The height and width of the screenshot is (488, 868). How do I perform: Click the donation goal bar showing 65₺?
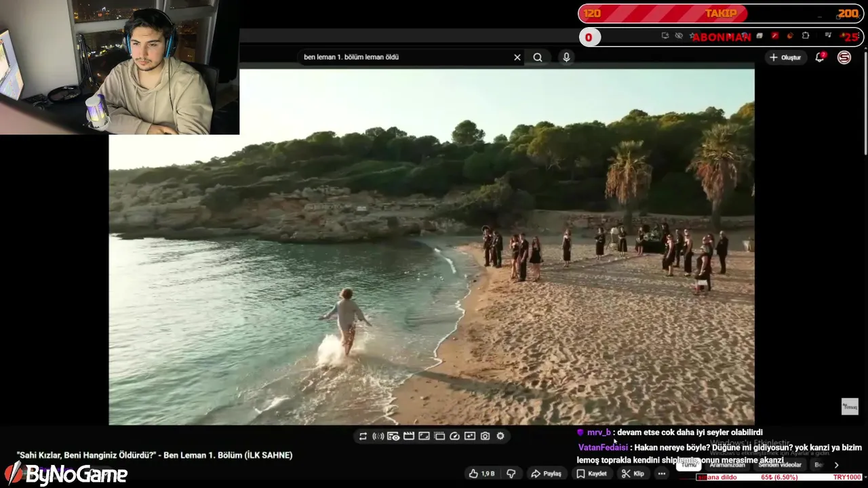coord(779,477)
